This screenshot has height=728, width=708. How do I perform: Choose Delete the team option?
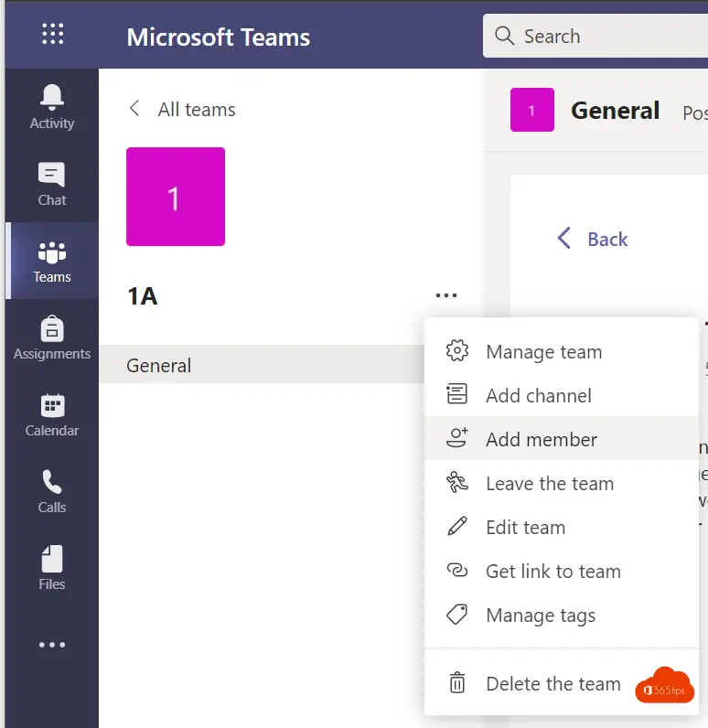(562, 683)
